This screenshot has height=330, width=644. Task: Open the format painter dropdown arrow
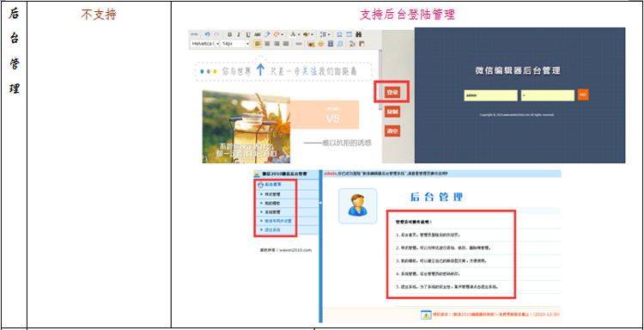[x=283, y=34]
